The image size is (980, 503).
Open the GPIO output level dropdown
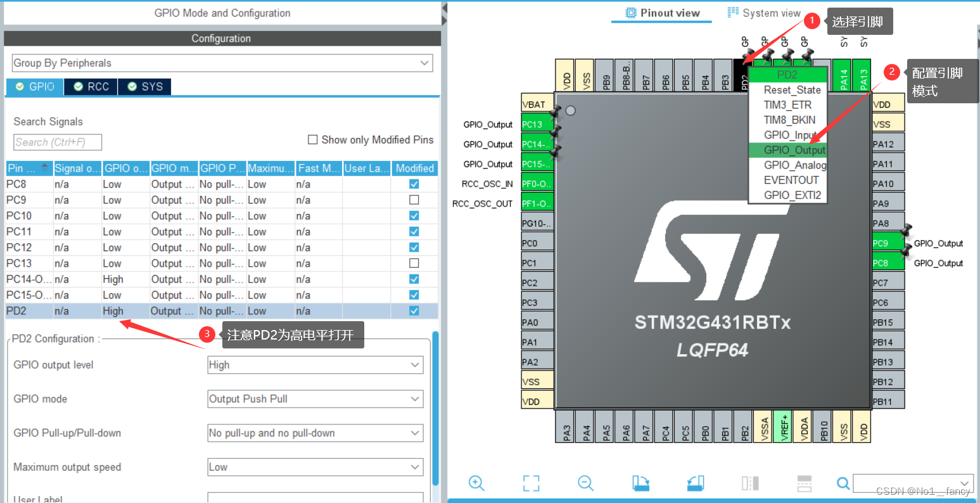[315, 365]
